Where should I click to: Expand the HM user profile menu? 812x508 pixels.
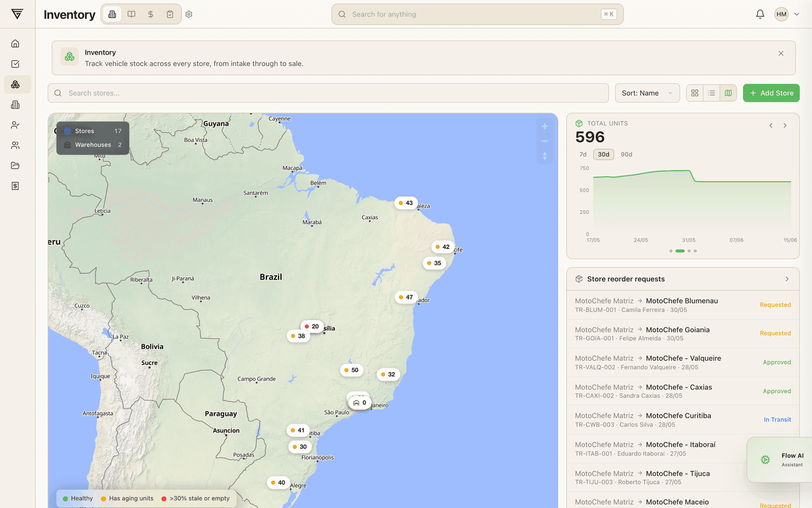click(x=787, y=14)
